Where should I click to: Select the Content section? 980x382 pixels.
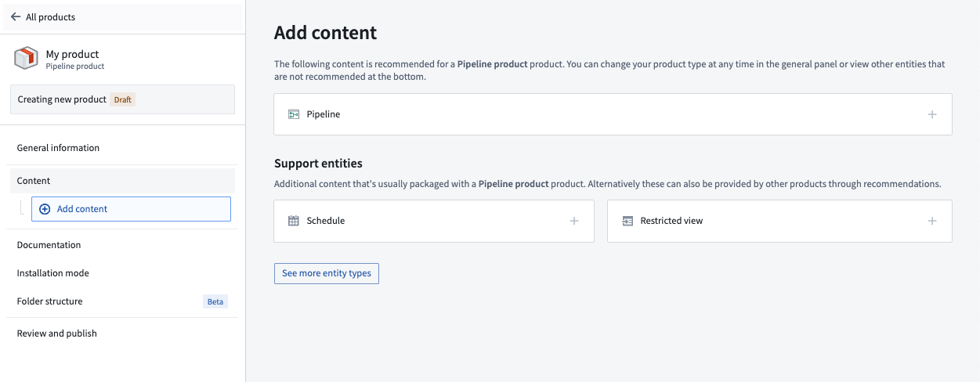tap(122, 181)
